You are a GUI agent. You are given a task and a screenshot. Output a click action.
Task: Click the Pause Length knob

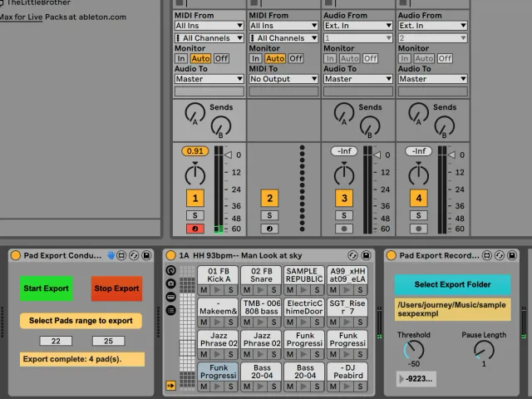tap(484, 350)
